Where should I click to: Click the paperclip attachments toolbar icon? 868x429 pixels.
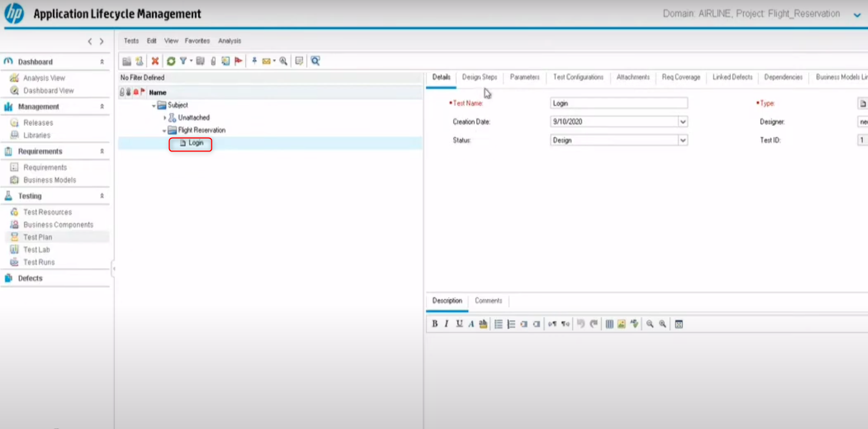(x=213, y=61)
